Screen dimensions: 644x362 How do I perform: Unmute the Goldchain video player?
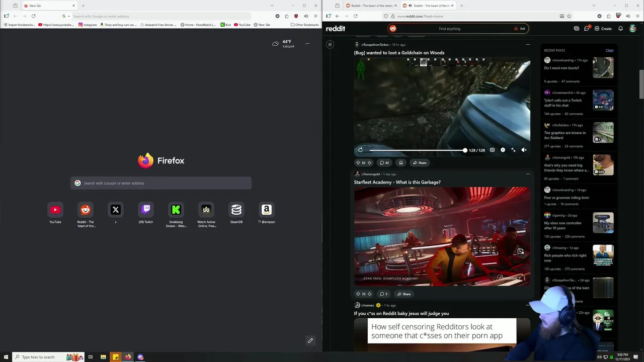click(x=524, y=150)
